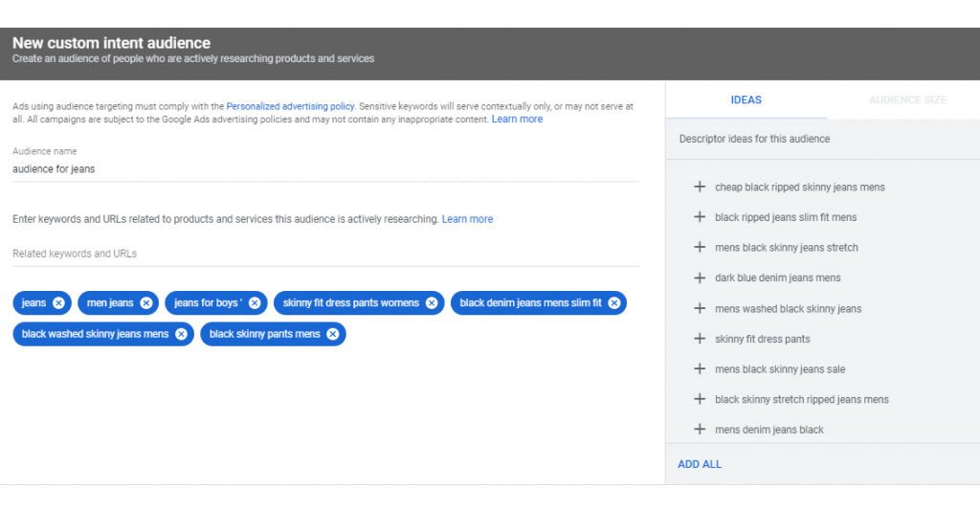Viewport: 980px width, 511px height.
Task: Click idea text 'mens denim jeans black'
Action: [769, 430]
